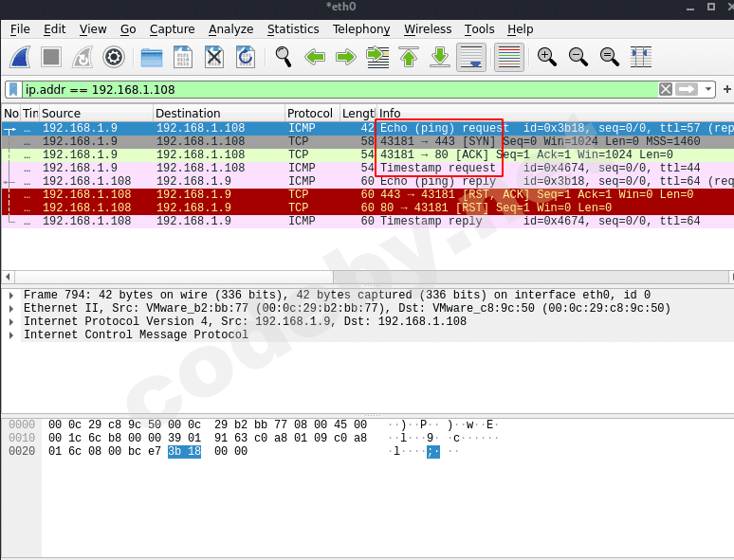This screenshot has height=560, width=734.
Task: Click the find packet magnifier icon
Action: tap(284, 57)
